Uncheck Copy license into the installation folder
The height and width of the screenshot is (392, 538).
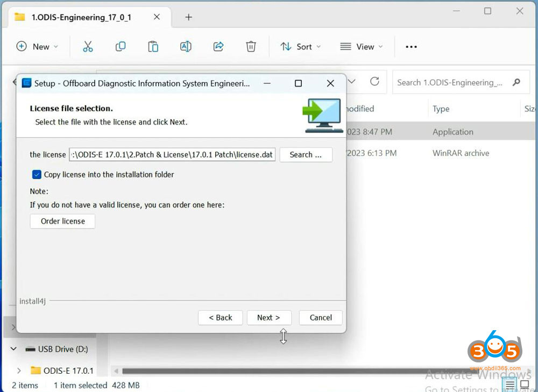pyautogui.click(x=36, y=174)
